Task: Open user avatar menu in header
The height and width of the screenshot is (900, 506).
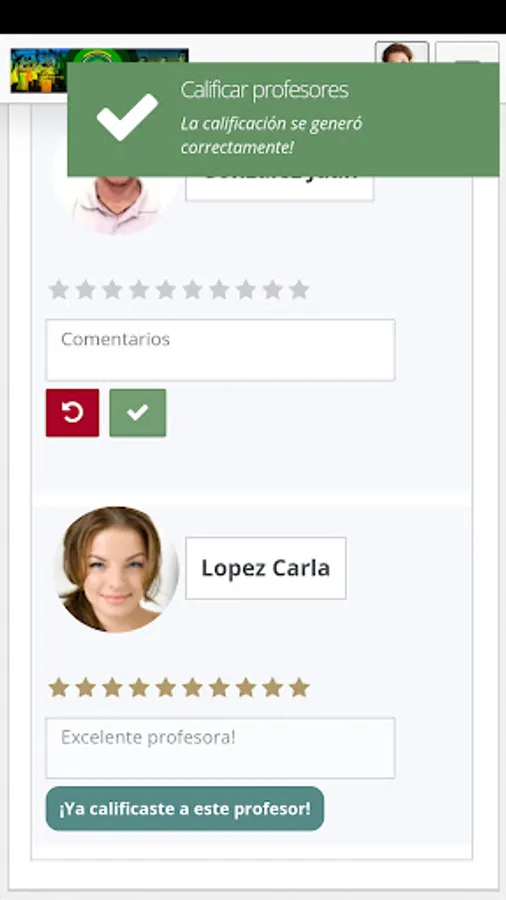Action: [402, 52]
